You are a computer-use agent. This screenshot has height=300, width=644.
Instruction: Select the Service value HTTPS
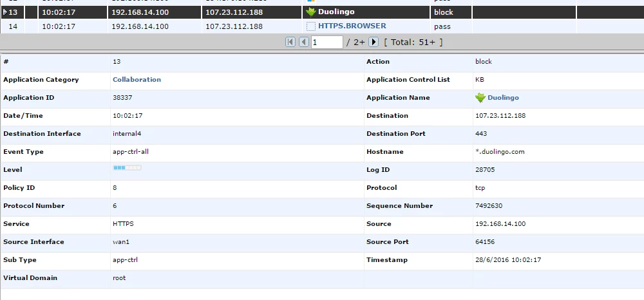tap(123, 224)
